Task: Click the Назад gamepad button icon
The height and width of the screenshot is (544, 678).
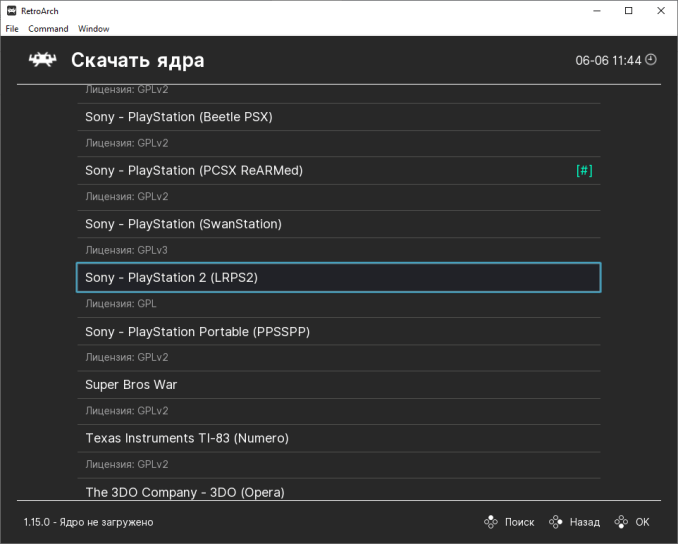Action: [556, 522]
